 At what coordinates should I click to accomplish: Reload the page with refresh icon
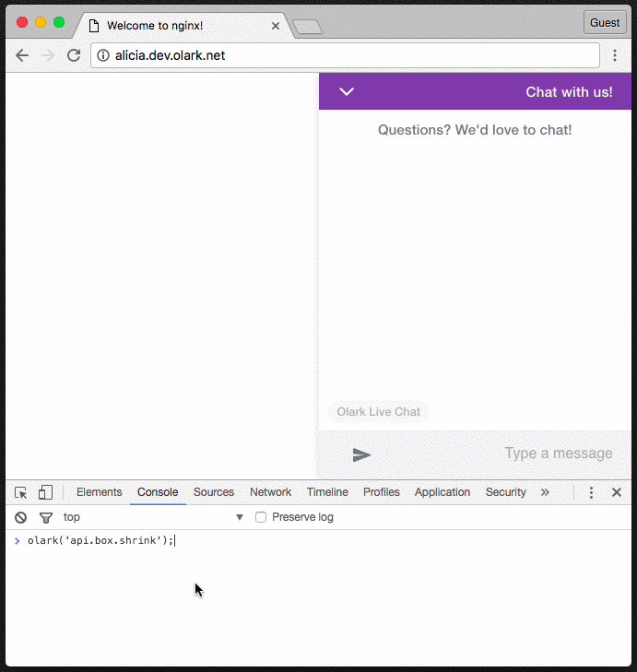click(74, 55)
